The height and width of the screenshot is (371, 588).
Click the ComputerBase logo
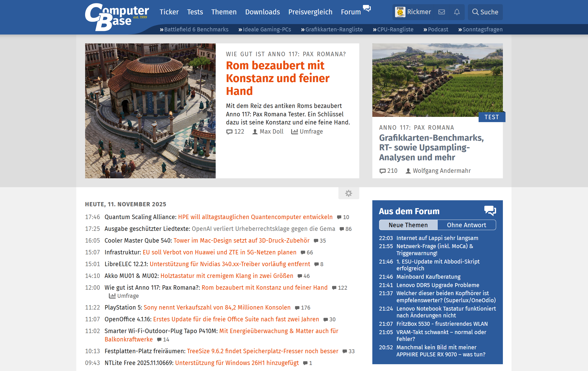(x=117, y=17)
